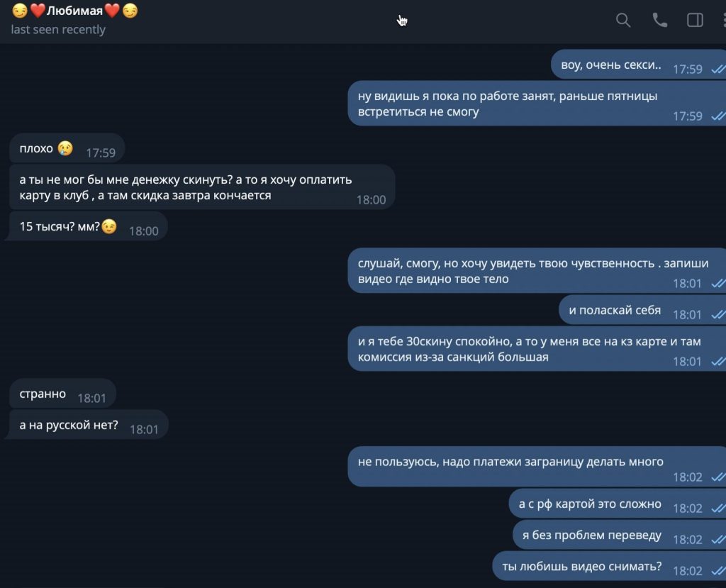Image resolution: width=726 pixels, height=588 pixels.
Task: Click the winking emoji in the "15 тысяч?" message
Action: [108, 227]
